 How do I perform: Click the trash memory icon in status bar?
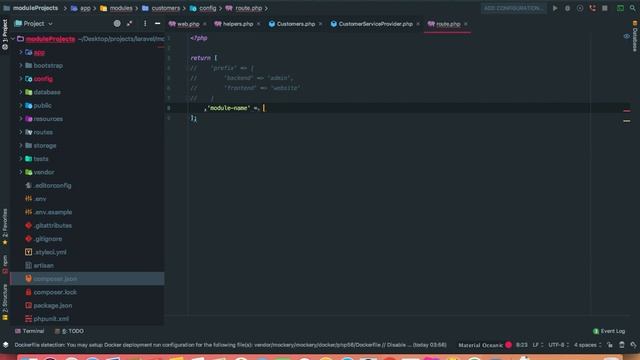point(622,345)
